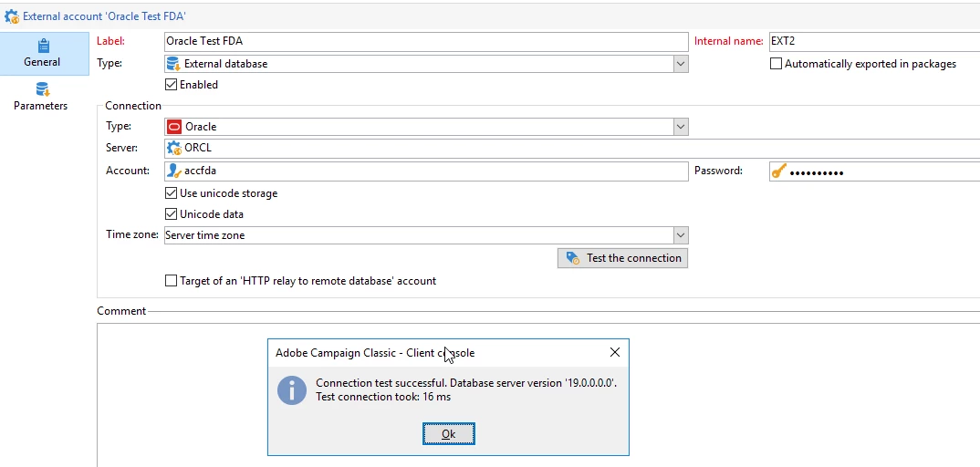The image size is (980, 467).
Task: Uncheck the Enabled checkbox
Action: coord(171,85)
